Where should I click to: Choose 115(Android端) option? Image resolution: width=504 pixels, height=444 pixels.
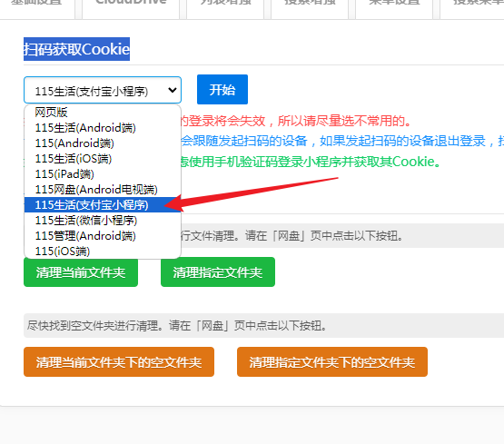(x=103, y=143)
